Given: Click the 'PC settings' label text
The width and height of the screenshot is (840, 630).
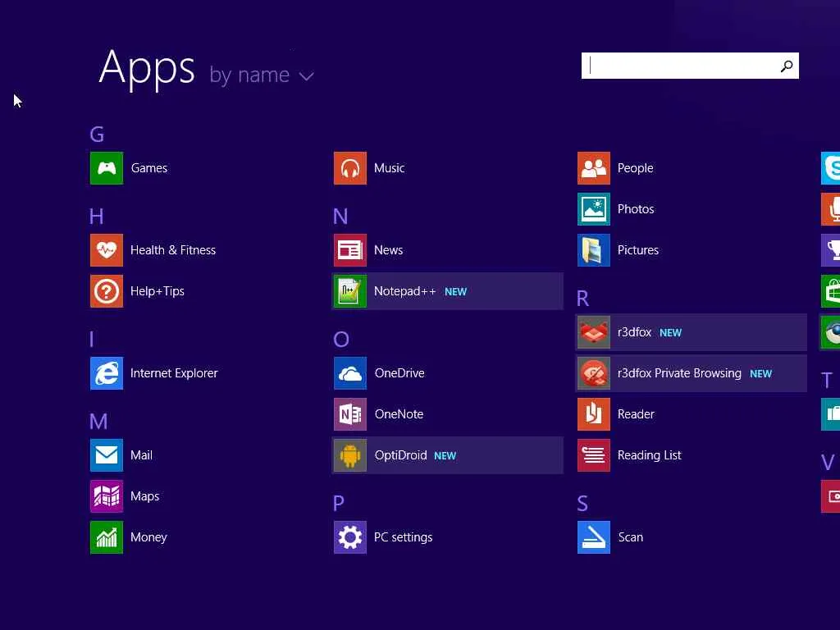Looking at the screenshot, I should (x=404, y=537).
